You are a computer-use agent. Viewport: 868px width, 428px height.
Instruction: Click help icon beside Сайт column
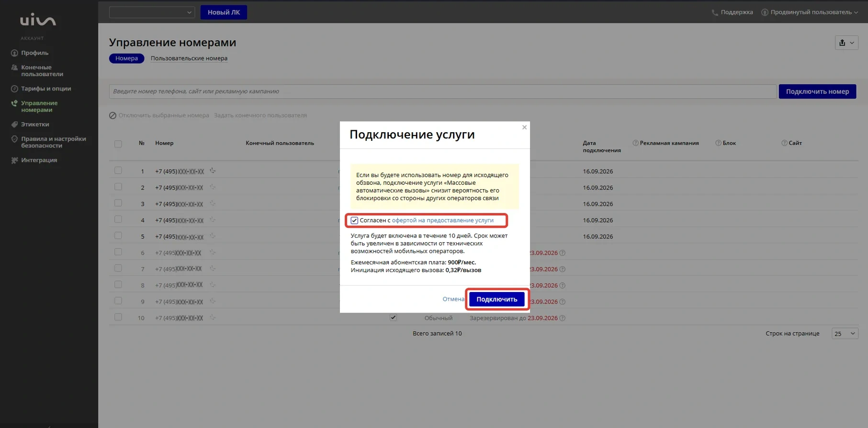[784, 143]
